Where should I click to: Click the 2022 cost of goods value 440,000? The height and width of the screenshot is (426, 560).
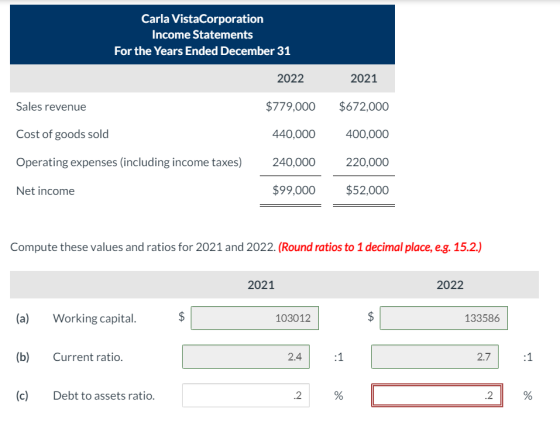point(294,134)
